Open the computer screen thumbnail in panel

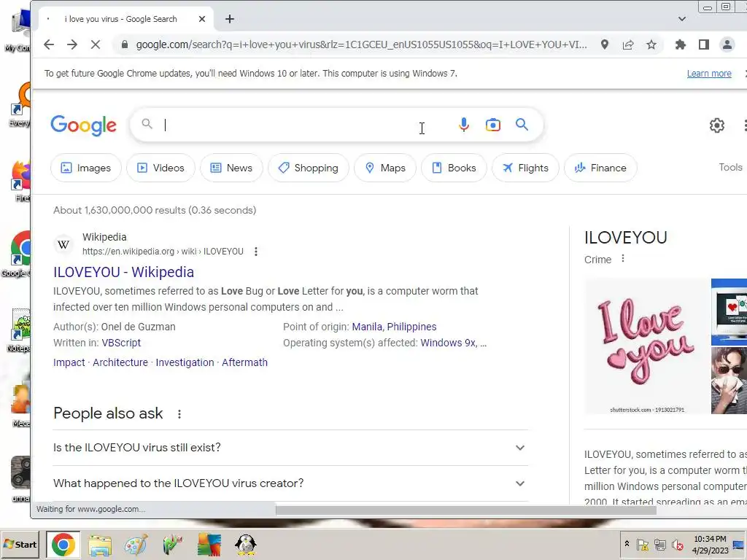tap(729, 312)
